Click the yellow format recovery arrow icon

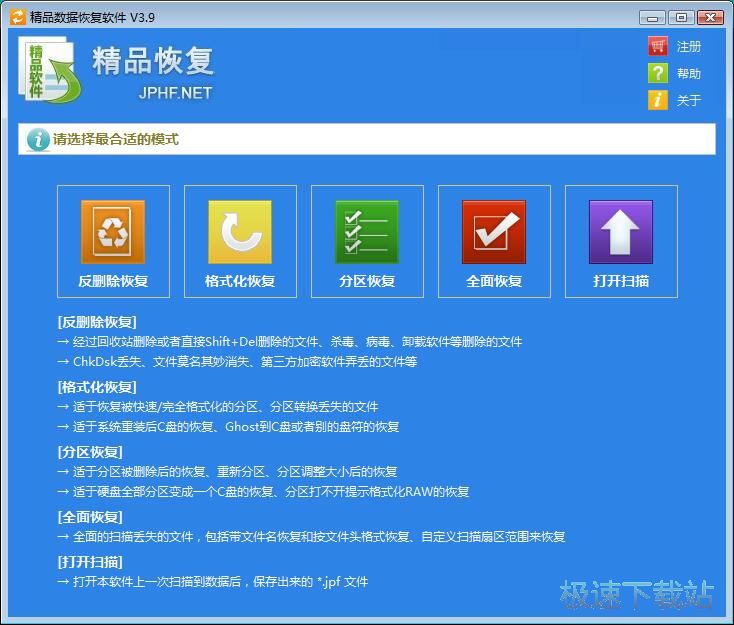tap(240, 232)
